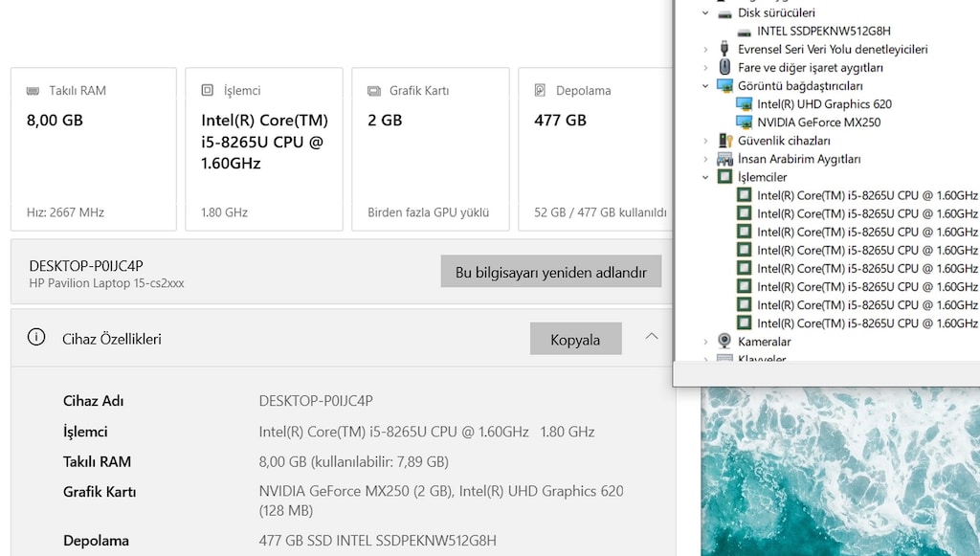Click the Takılı RAM card icon
The image size is (980, 556).
click(33, 91)
